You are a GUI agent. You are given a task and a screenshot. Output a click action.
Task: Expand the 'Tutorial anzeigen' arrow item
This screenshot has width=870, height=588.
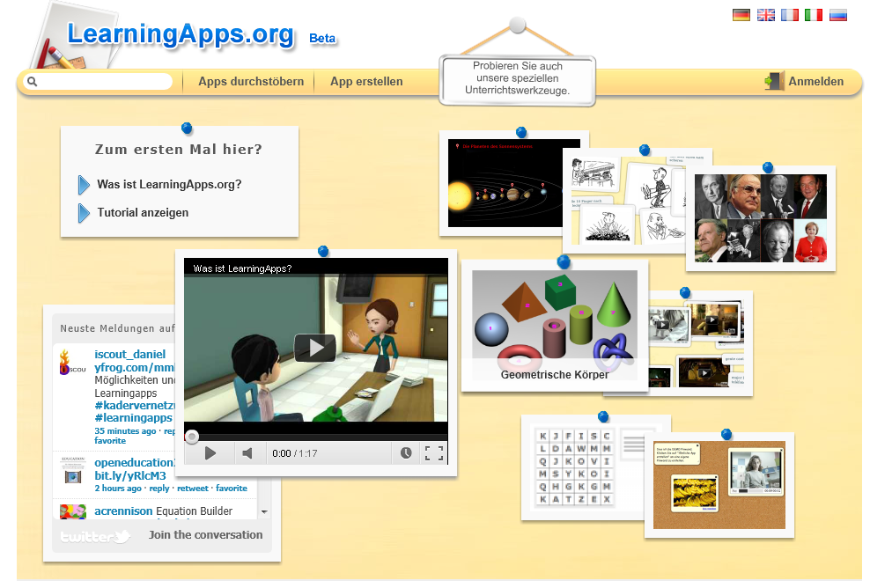(x=84, y=213)
